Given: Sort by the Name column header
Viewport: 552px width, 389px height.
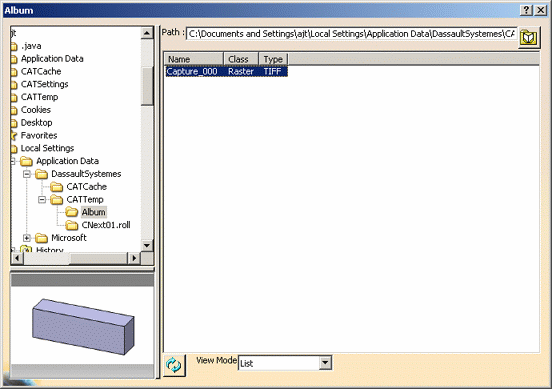Looking at the screenshot, I should 194,59.
